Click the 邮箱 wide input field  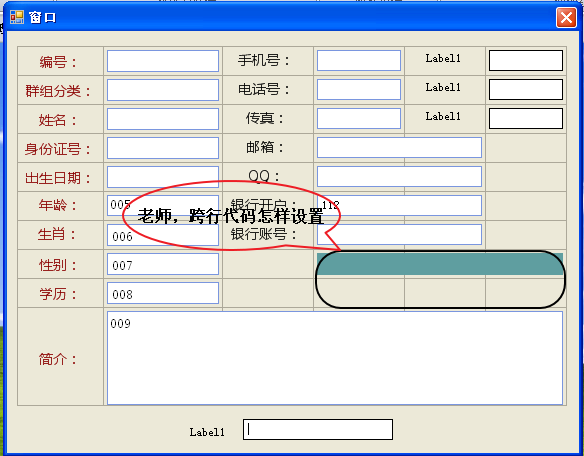point(399,148)
